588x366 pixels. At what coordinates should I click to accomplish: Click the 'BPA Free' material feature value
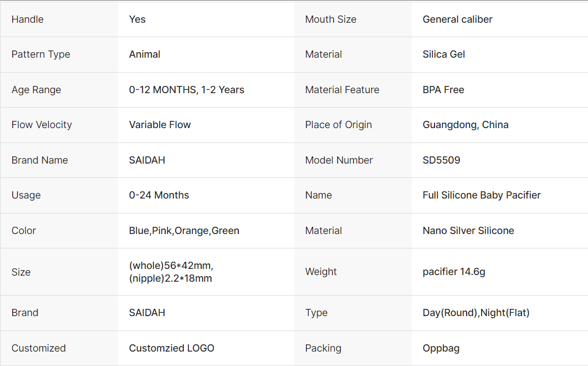[x=443, y=90]
